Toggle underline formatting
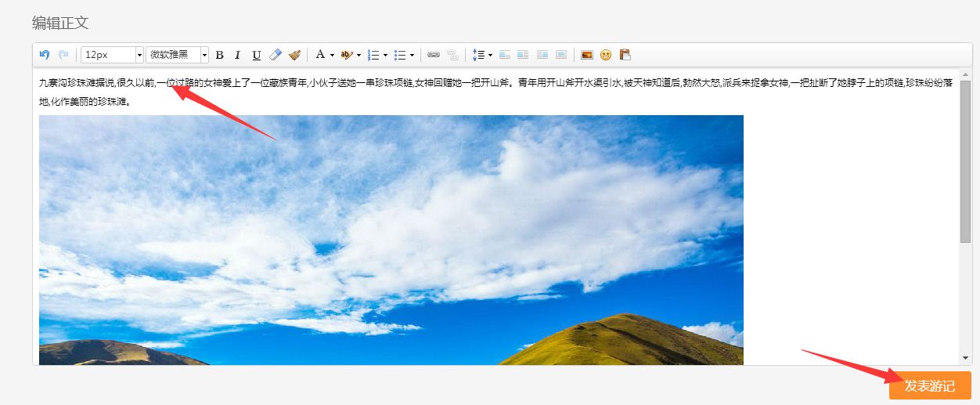The height and width of the screenshot is (405, 980). [x=256, y=55]
